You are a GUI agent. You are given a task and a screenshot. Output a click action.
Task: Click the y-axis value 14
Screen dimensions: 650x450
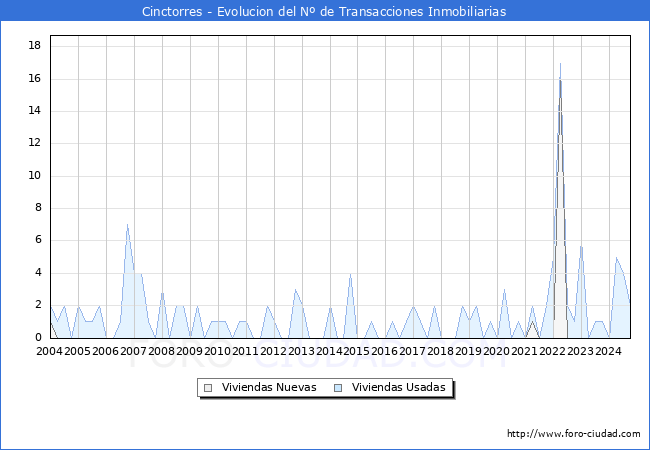coord(35,111)
